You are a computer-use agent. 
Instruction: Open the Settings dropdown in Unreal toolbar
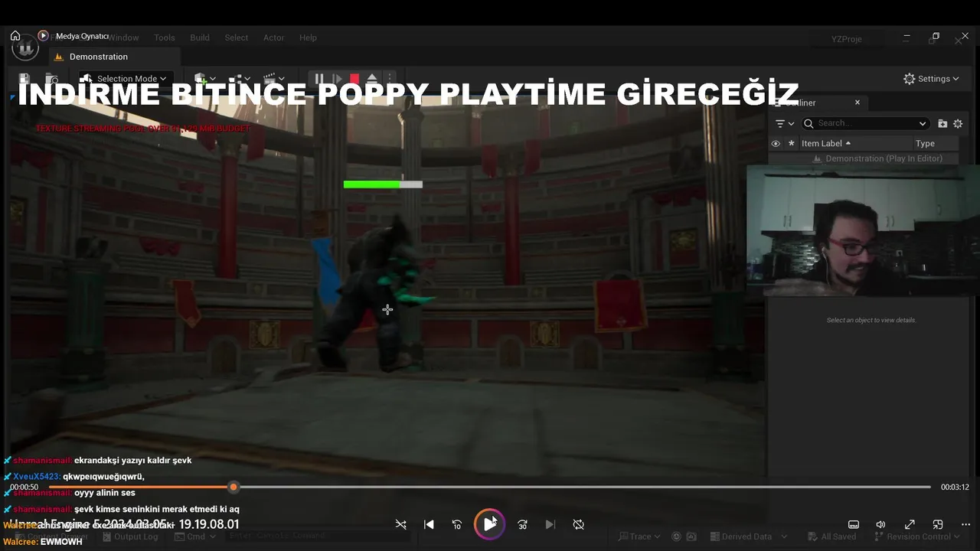tap(931, 79)
